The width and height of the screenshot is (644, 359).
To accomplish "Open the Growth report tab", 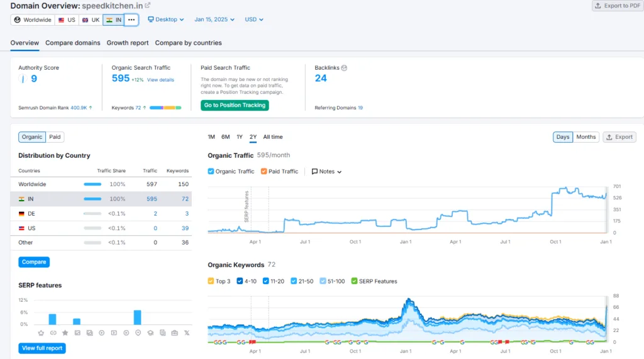I will [127, 43].
